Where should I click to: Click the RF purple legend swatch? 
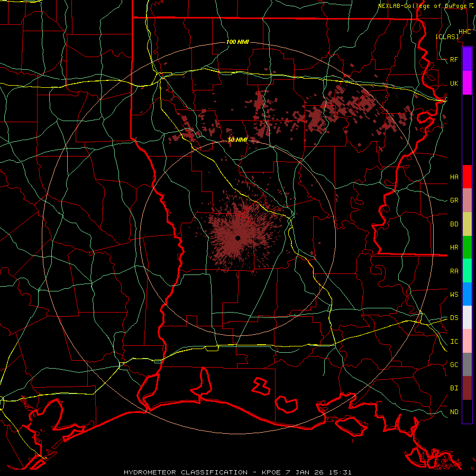[x=467, y=59]
